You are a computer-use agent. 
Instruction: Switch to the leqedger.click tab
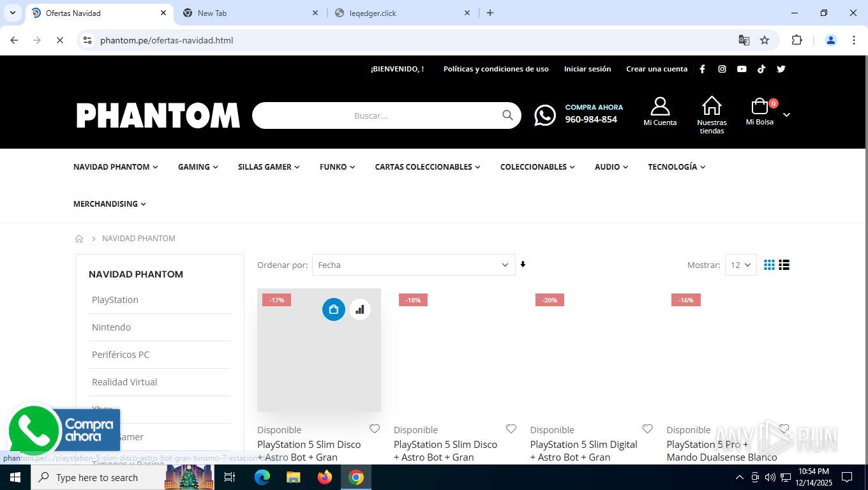[401, 13]
